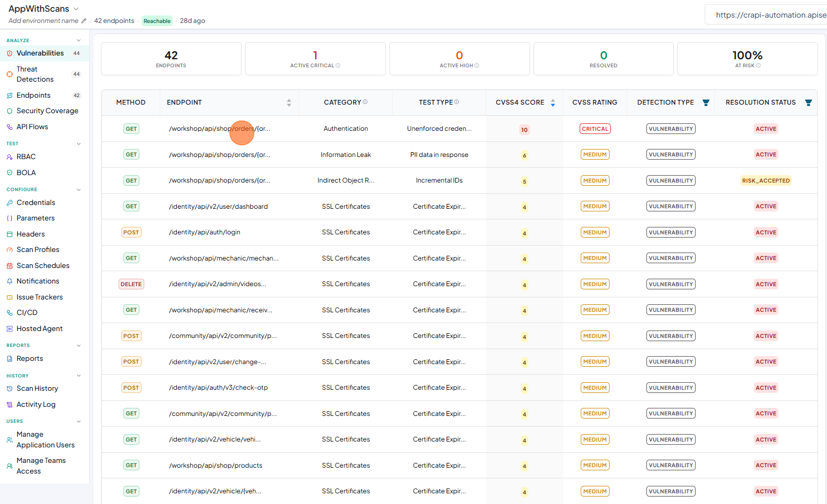Image resolution: width=827 pixels, height=504 pixels.
Task: Click the Manage Teams Access icon
Action: [10, 466]
